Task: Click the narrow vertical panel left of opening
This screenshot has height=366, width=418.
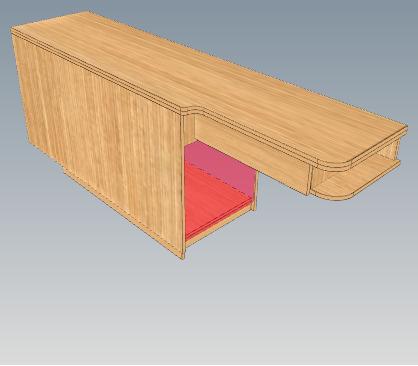Action: [183, 187]
